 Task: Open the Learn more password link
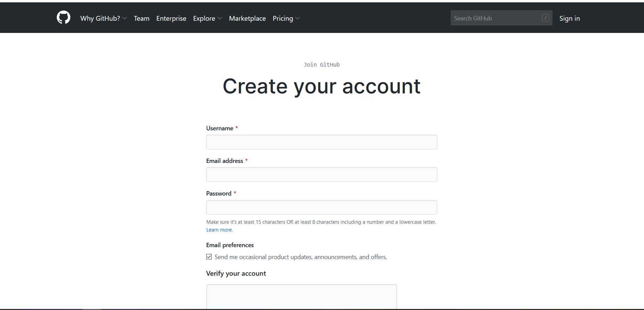point(220,230)
